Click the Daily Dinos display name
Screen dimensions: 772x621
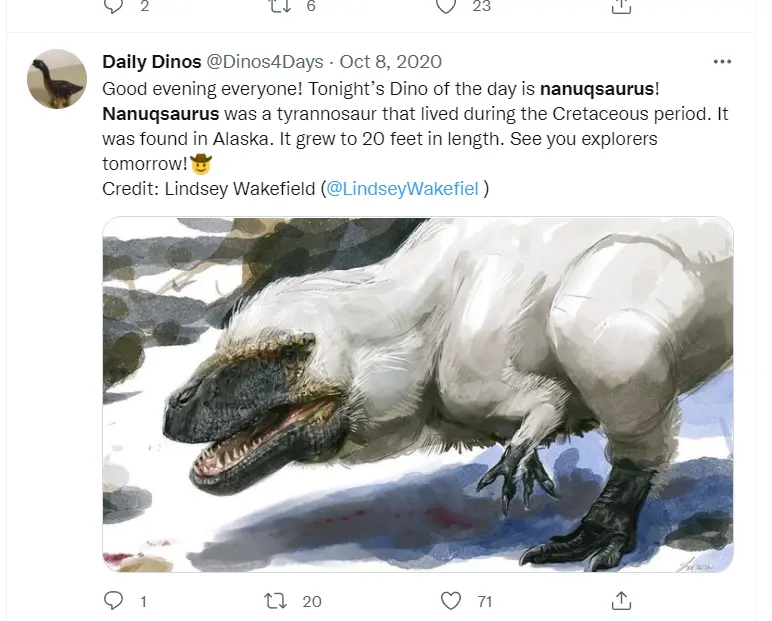[152, 62]
